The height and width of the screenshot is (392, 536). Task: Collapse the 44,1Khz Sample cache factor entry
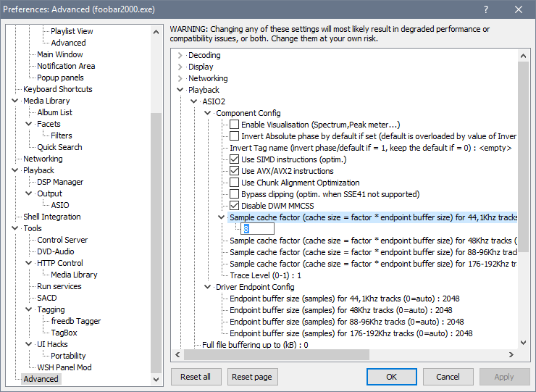[221, 217]
